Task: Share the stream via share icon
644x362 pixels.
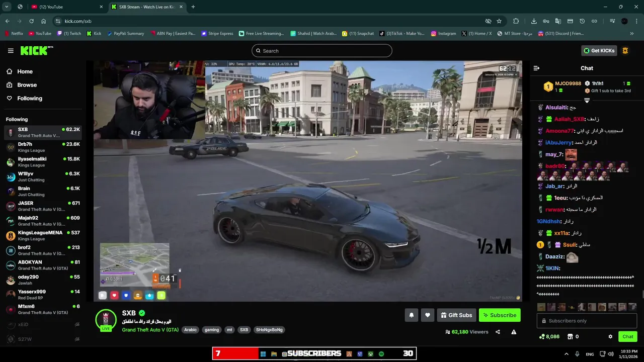Action: click(x=498, y=332)
